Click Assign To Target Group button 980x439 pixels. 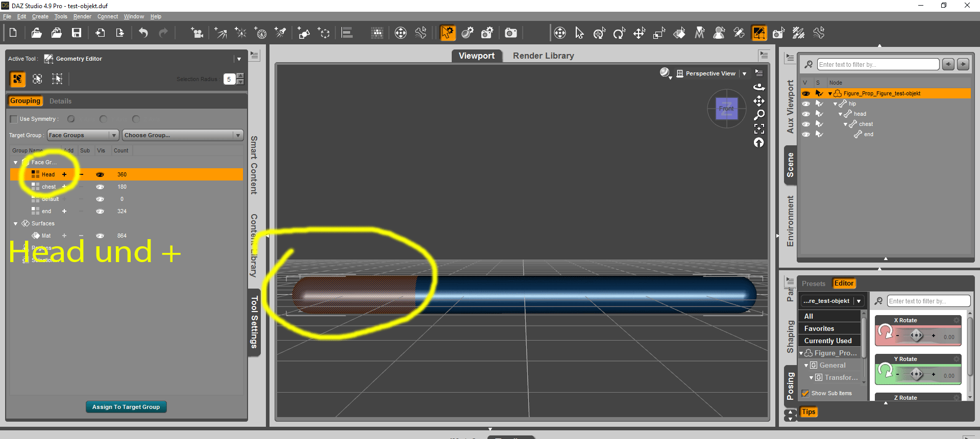click(x=126, y=407)
